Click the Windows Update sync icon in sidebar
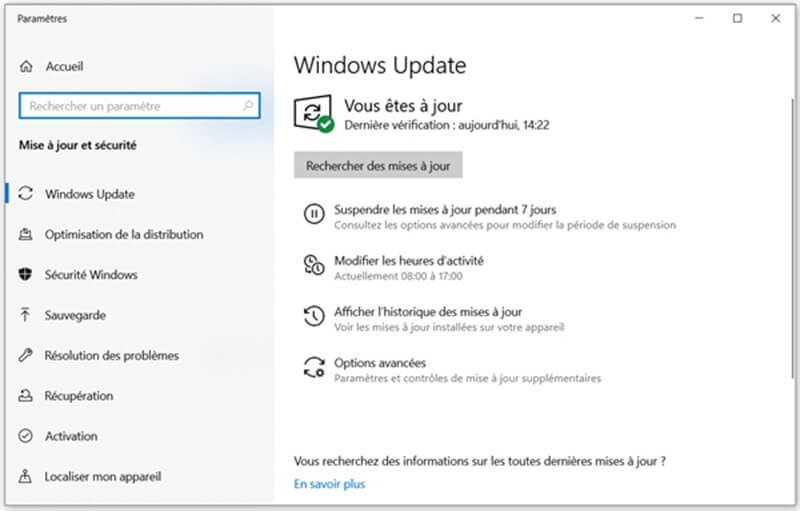The height and width of the screenshot is (511, 800). tap(26, 194)
